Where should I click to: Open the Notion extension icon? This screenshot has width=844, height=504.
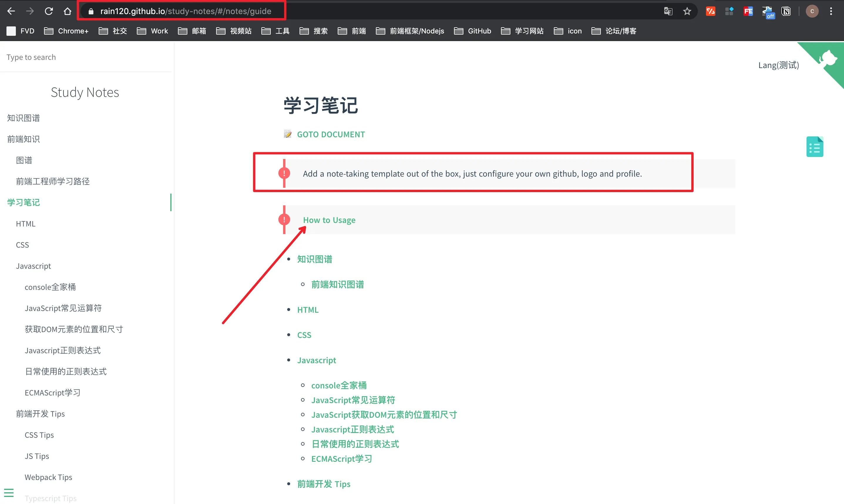tap(786, 11)
